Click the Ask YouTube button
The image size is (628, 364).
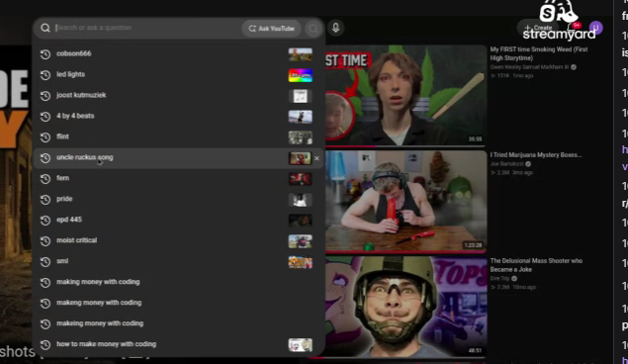[x=271, y=29]
